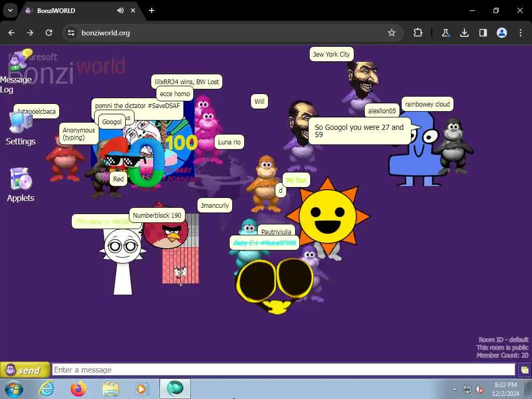Click the purple Bonzi send button

pos(25,370)
